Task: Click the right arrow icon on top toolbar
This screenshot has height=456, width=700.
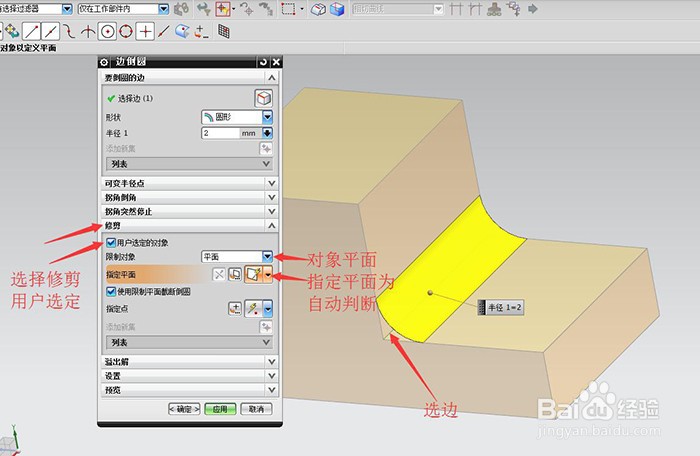Action: (x=532, y=9)
